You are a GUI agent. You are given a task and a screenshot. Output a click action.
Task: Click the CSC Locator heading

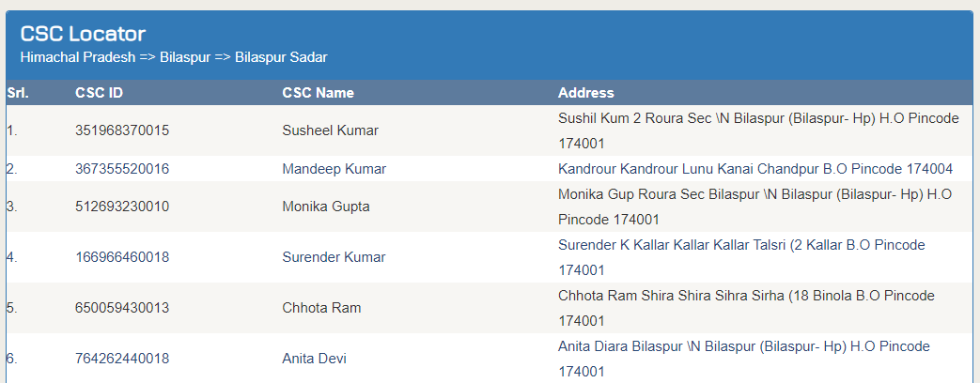(83, 34)
